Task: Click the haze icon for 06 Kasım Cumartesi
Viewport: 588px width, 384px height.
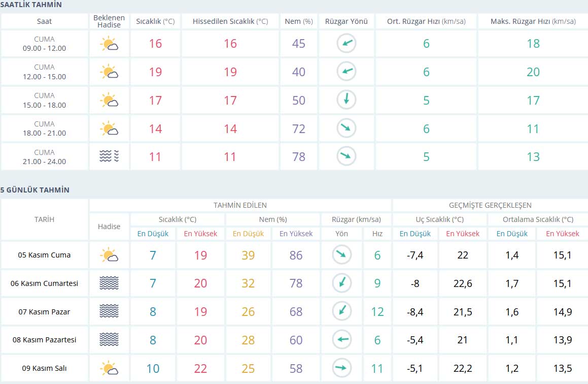Action: pyautogui.click(x=109, y=283)
